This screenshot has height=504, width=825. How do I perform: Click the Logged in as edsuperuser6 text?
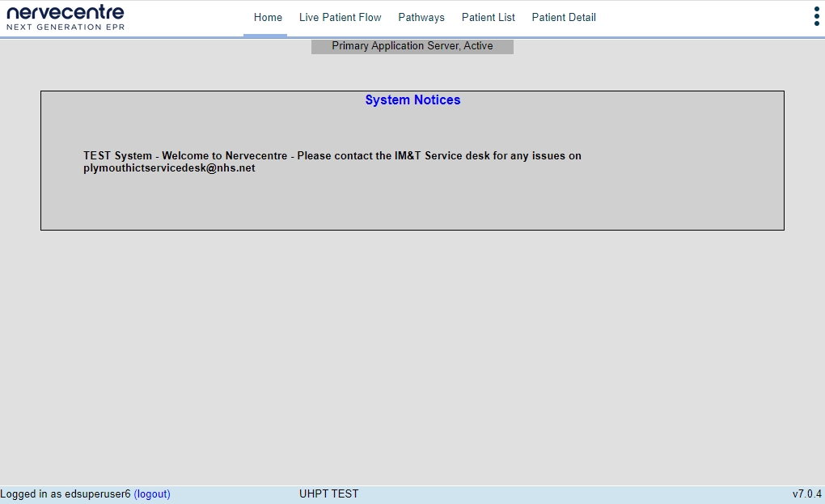pos(66,494)
